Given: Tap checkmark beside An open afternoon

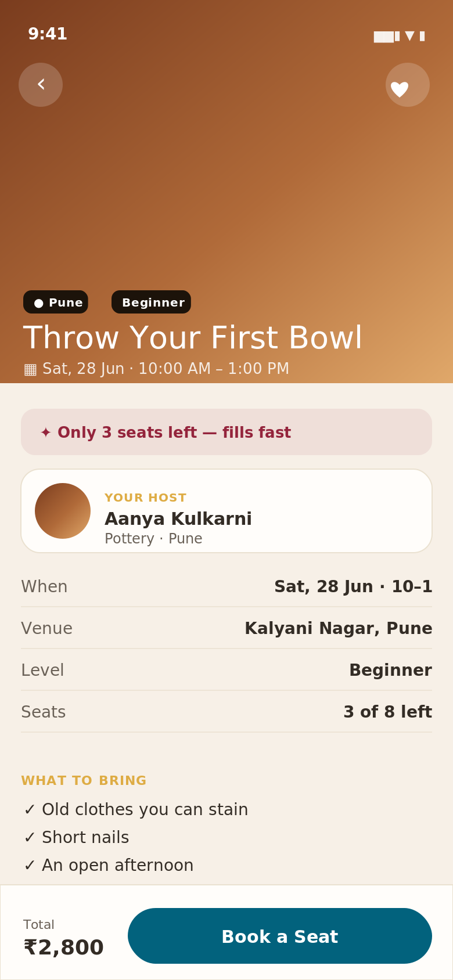Looking at the screenshot, I should point(30,866).
